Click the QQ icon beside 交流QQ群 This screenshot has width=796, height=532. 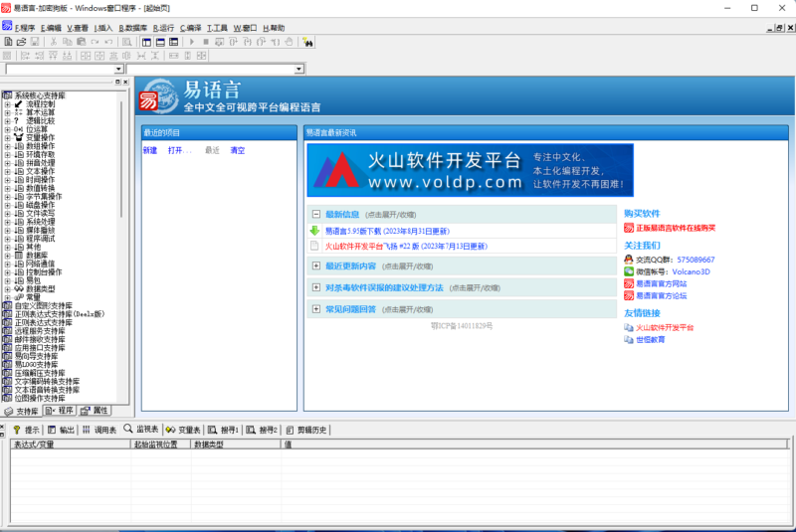coord(629,258)
